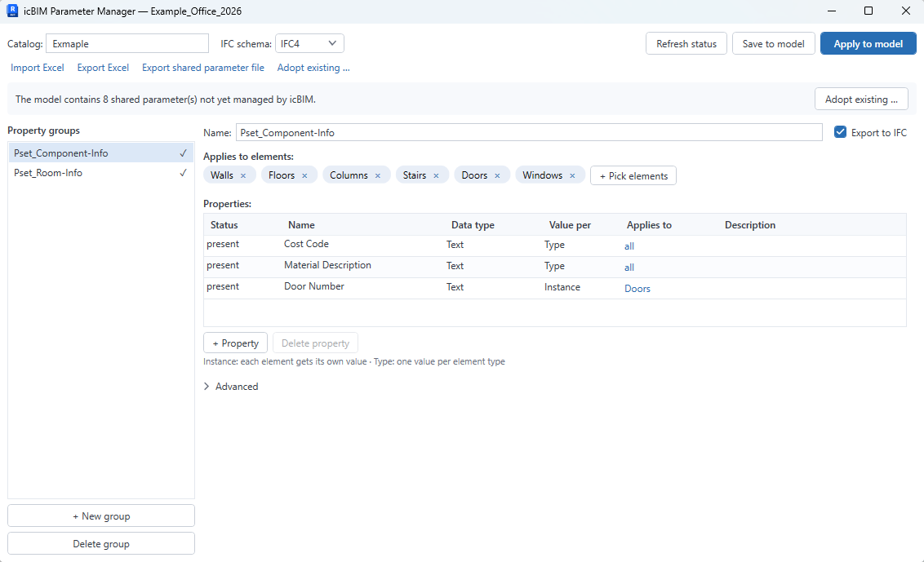
Task: Click Save to model button
Action: 773,43
